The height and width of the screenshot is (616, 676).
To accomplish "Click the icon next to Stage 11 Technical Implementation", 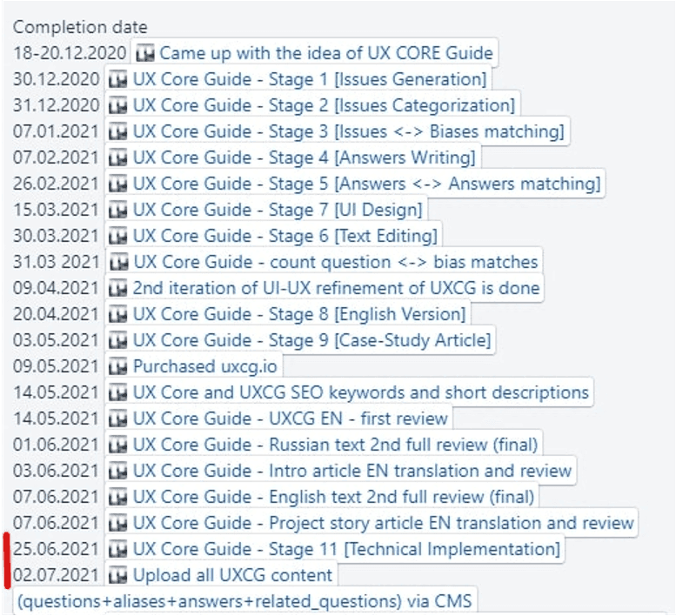I will (119, 550).
